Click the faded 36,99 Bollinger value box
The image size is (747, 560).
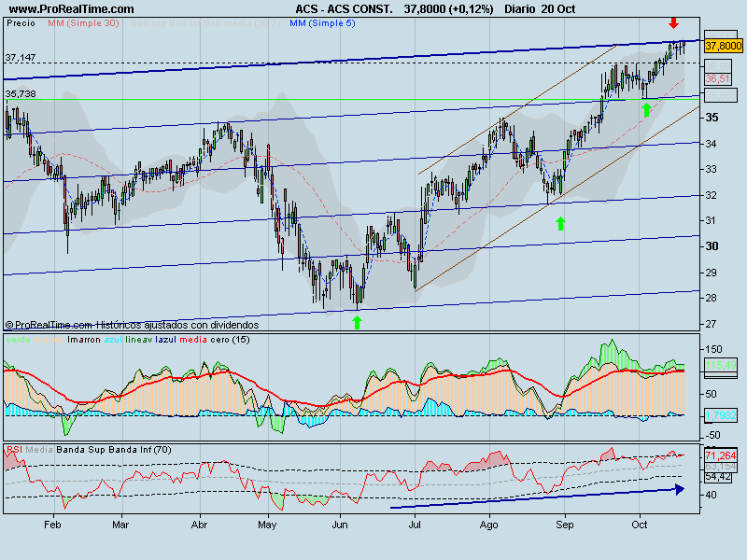coord(717,65)
